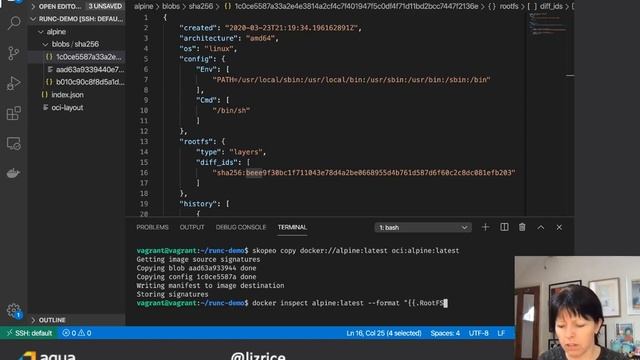The width and height of the screenshot is (640, 360).
Task: Click the editor minimap
Action: (x=549, y=24)
